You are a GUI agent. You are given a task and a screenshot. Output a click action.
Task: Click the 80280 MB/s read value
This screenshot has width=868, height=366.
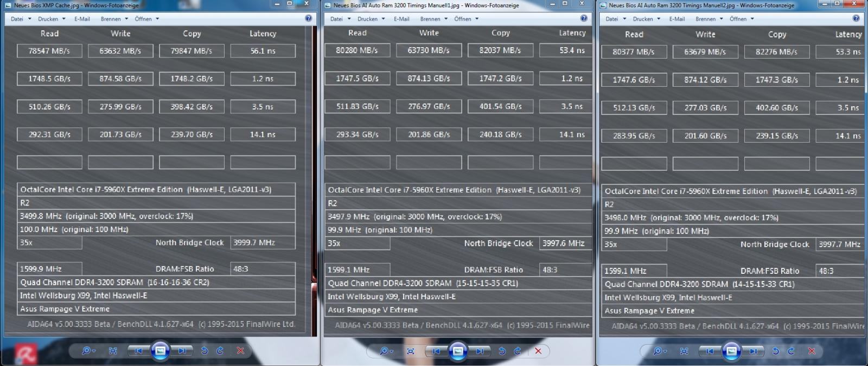coord(357,50)
